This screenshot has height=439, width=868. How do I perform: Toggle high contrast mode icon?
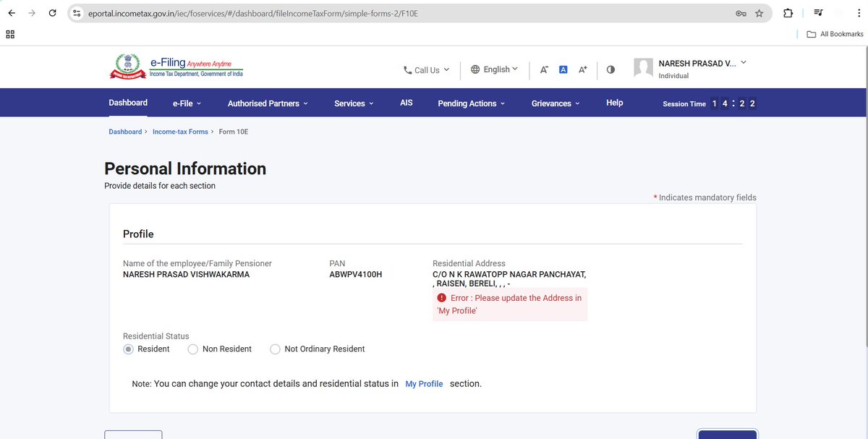pos(610,69)
